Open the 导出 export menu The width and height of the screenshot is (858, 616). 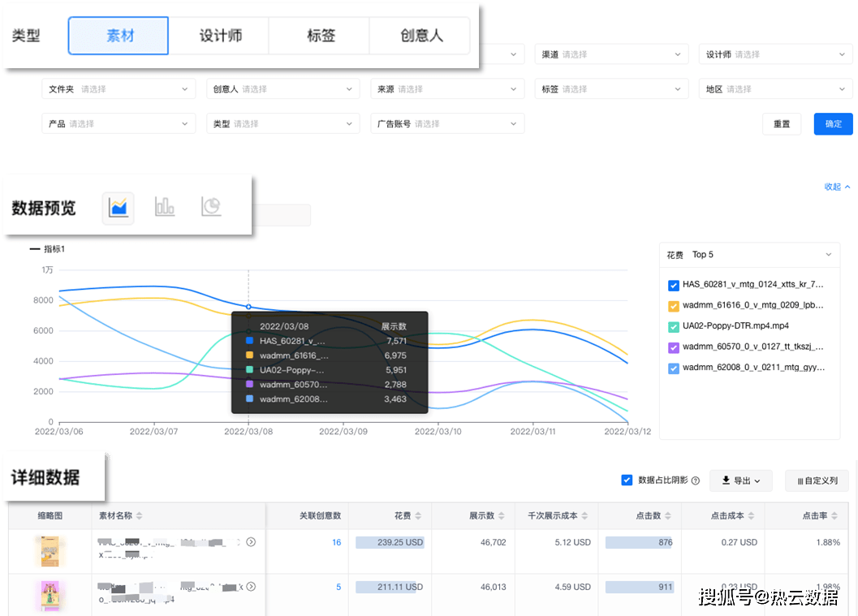[x=741, y=480]
